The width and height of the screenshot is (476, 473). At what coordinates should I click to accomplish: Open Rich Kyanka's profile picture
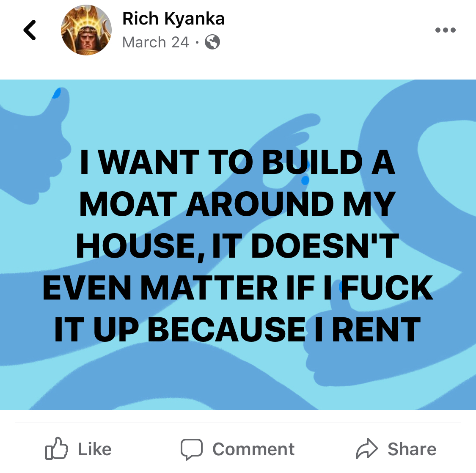coord(86,30)
